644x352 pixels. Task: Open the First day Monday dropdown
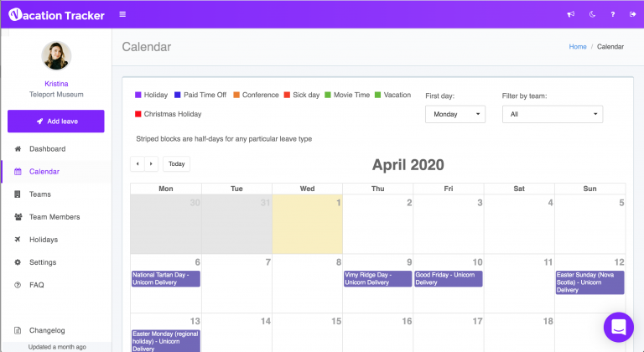click(x=455, y=114)
